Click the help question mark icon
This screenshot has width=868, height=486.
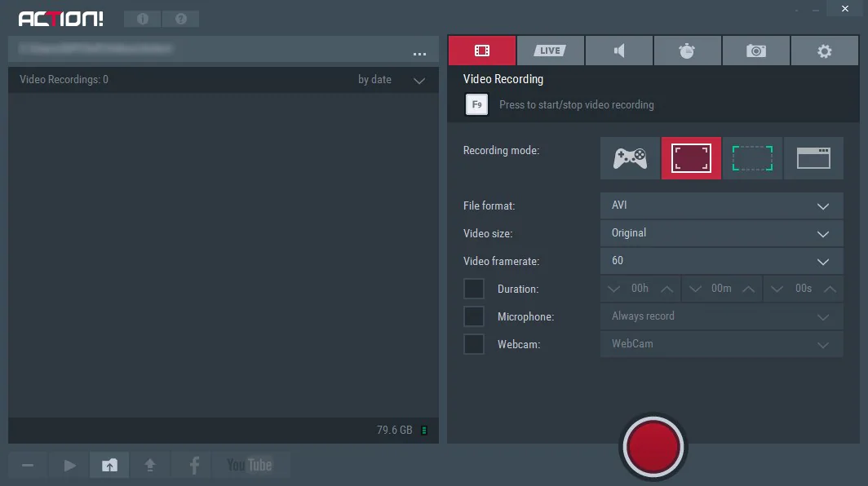click(x=180, y=19)
